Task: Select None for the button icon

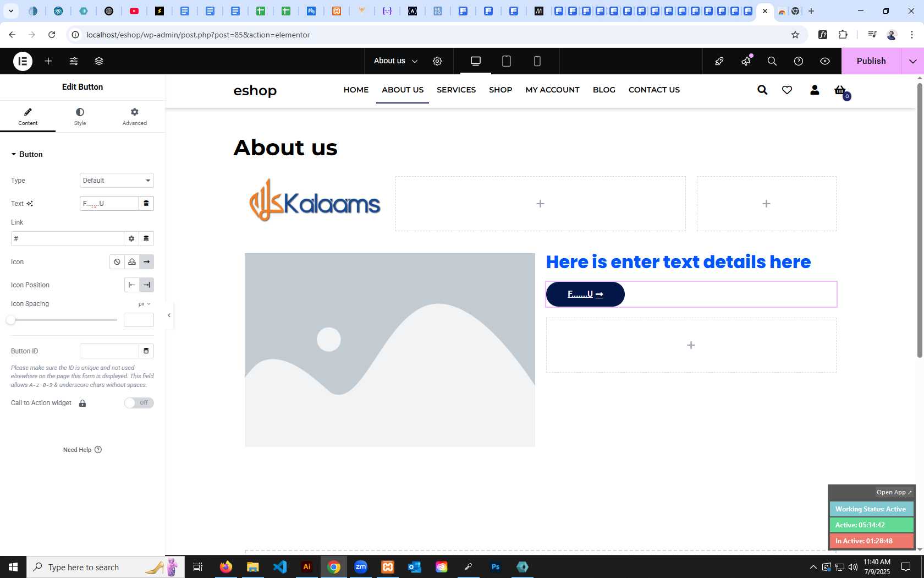Action: click(117, 262)
